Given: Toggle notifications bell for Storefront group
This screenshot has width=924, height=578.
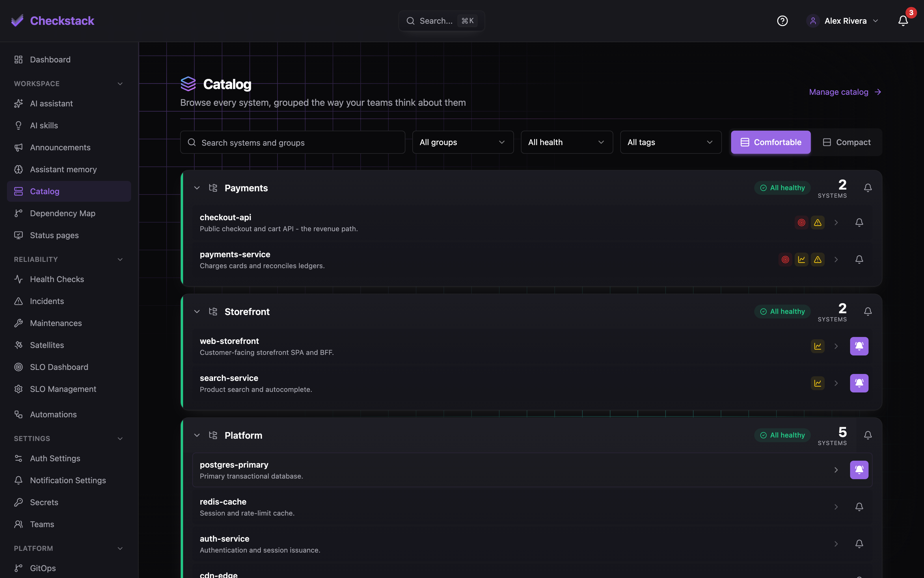Looking at the screenshot, I should click(868, 312).
